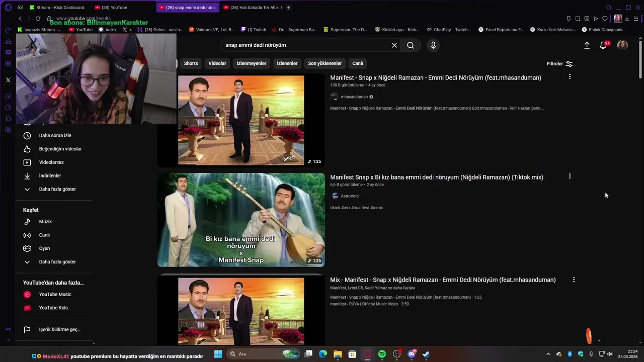Open a new browser tab with plus
The height and width of the screenshot is (362, 644).
coord(288,8)
